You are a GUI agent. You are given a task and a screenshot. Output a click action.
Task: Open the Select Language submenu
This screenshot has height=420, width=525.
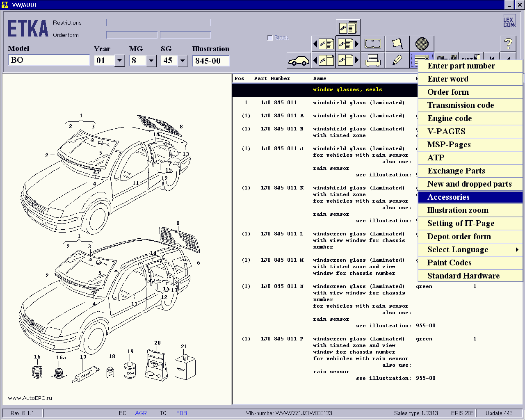[458, 250]
